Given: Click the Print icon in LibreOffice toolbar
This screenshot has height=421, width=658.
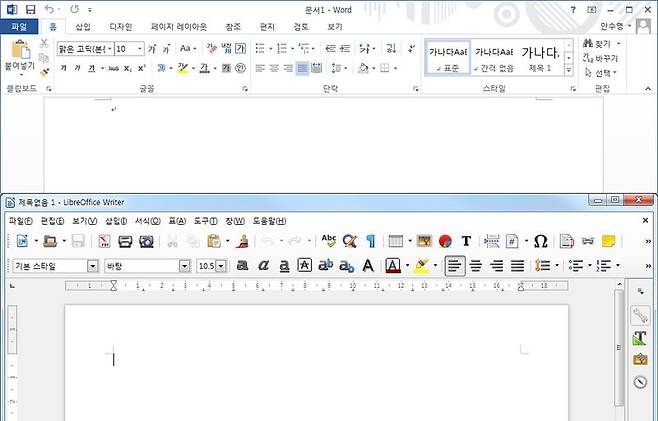Looking at the screenshot, I should coord(125,241).
